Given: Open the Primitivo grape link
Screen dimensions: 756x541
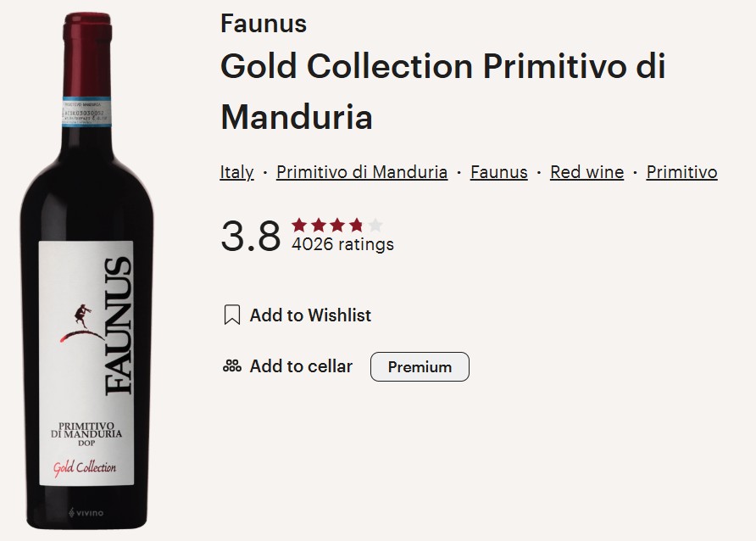Looking at the screenshot, I should point(681,172).
